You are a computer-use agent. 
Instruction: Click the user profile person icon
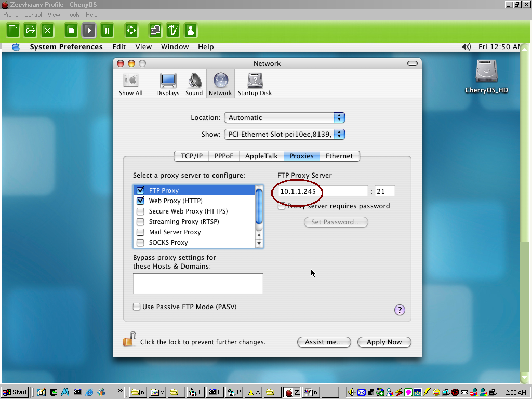coord(191,31)
